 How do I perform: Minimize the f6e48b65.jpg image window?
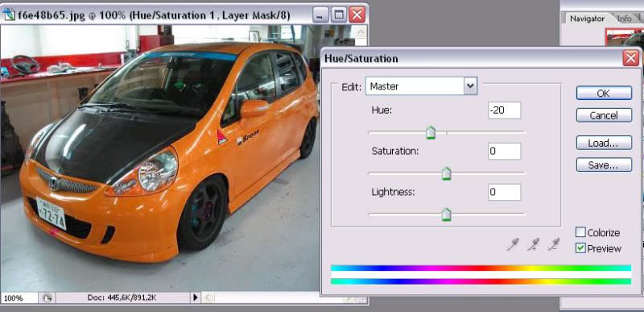tap(320, 15)
